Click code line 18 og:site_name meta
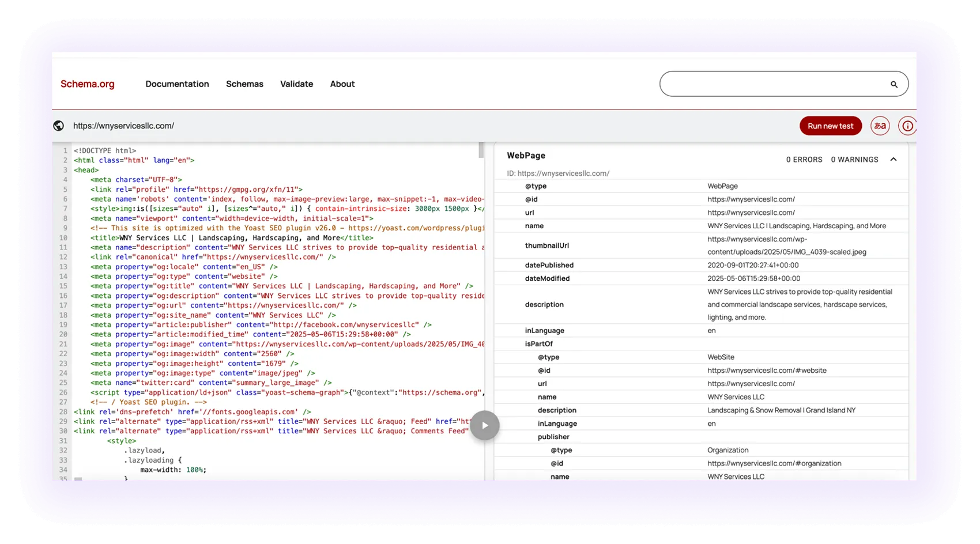The height and width of the screenshot is (544, 980). [213, 315]
